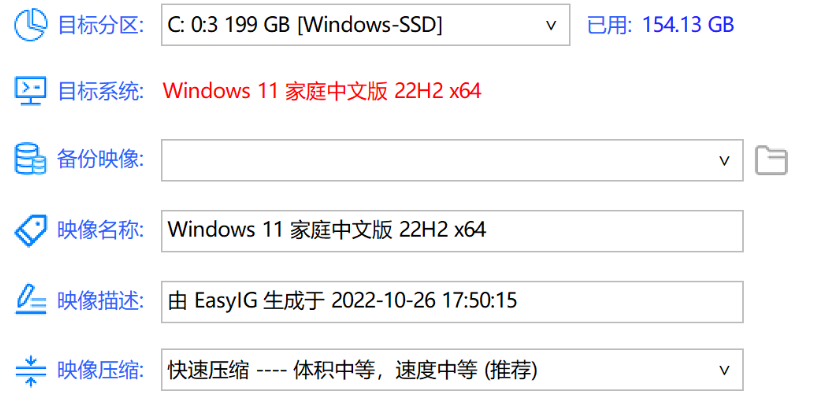
Task: Open the image compression level dropdown
Action: click(451, 369)
